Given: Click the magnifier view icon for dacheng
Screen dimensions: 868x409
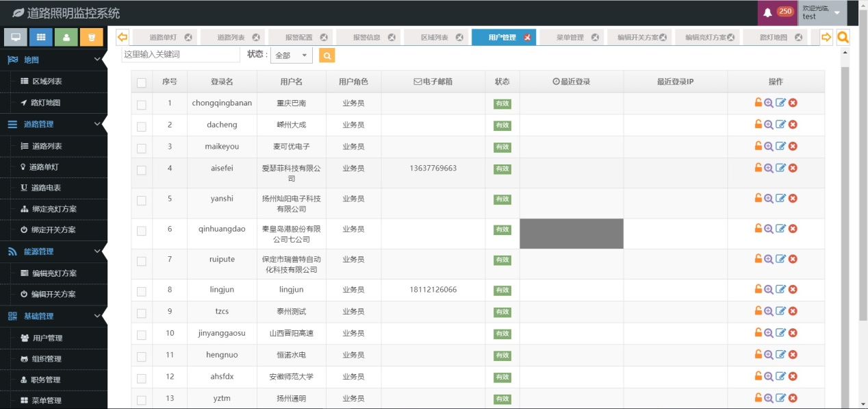Looking at the screenshot, I should [x=769, y=125].
